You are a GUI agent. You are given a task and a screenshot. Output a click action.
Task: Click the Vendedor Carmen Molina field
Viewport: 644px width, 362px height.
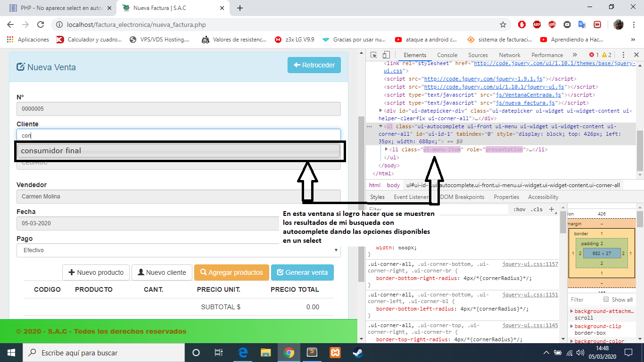point(179,197)
